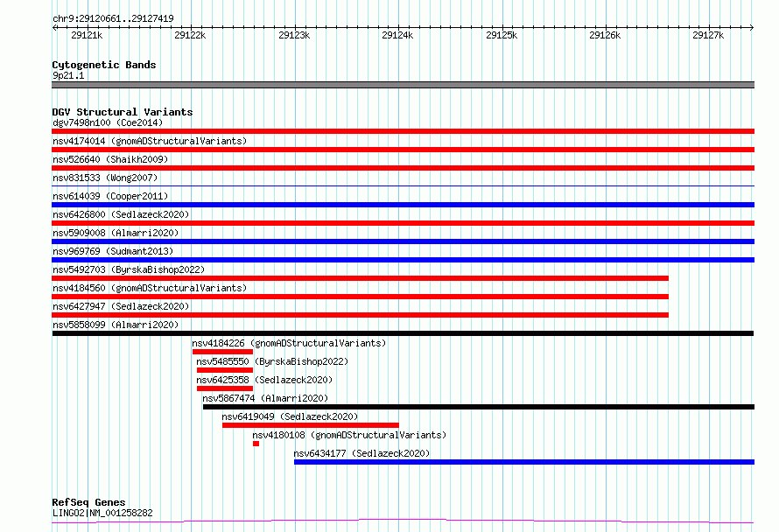Open the LINGO2|NM_001258282 gene label
The height and width of the screenshot is (532, 779).
102,513
